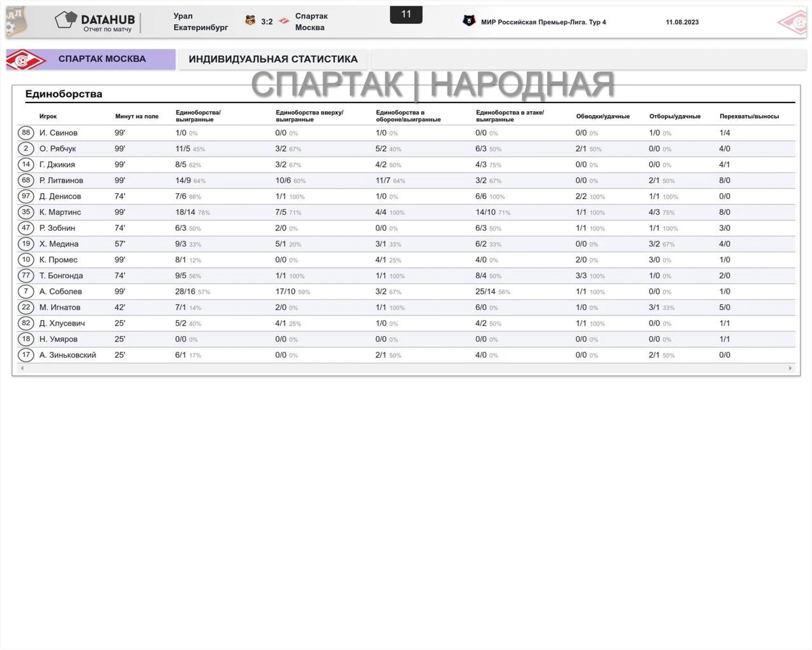Sort by Единоборства в атаке/выигранные header
The image size is (812, 650).
point(510,116)
